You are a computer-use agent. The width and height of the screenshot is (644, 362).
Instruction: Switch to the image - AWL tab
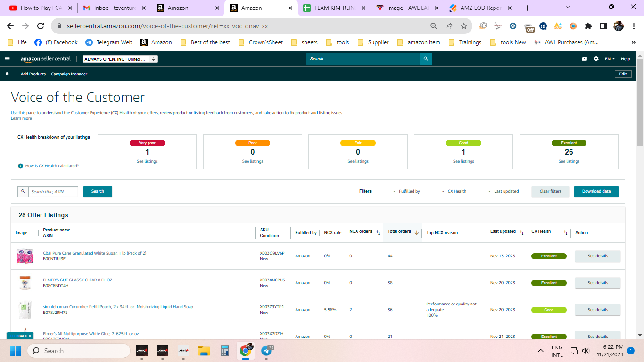coord(408,8)
